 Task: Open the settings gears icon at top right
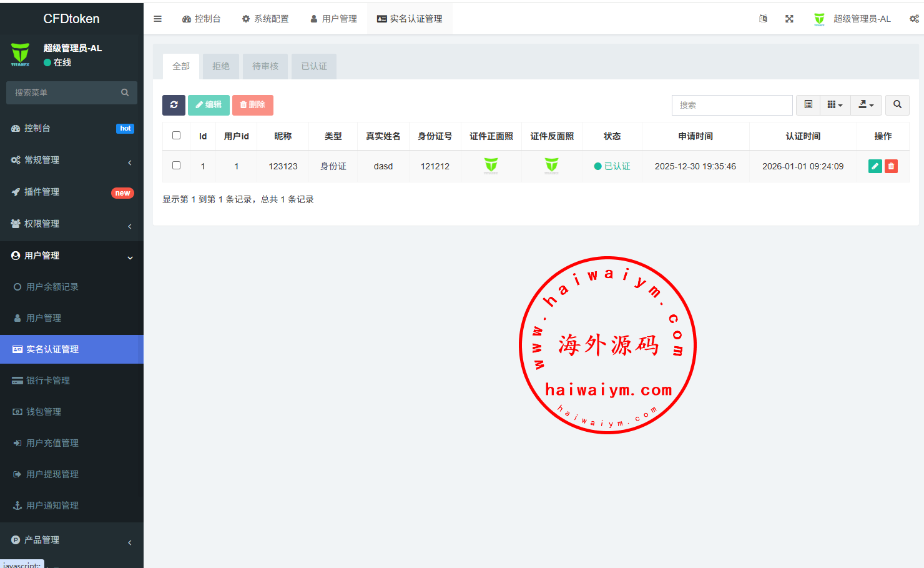(914, 19)
